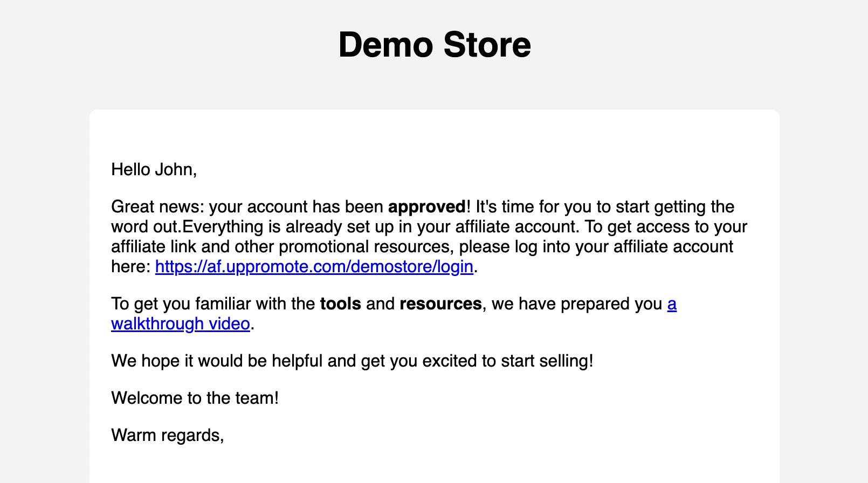Open the walkthrough video link
The height and width of the screenshot is (483, 868).
click(x=180, y=324)
